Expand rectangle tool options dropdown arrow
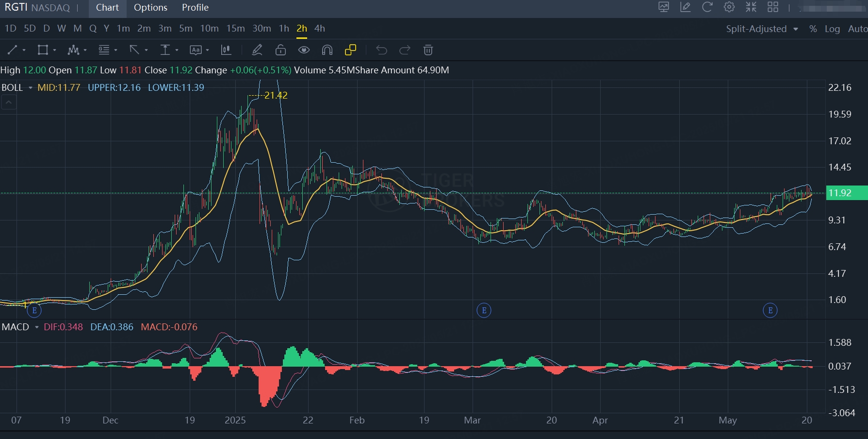Screen dimensions: 868x439 pyautogui.click(x=54, y=50)
